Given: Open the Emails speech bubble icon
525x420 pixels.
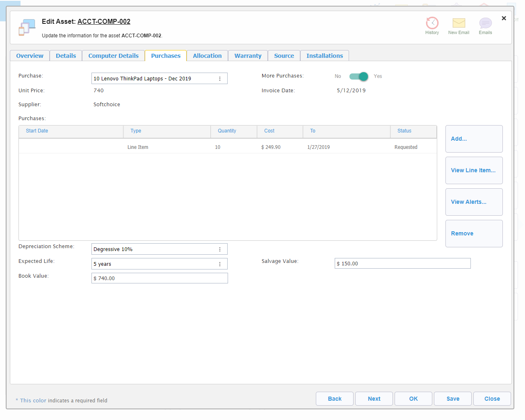Looking at the screenshot, I should [x=485, y=23].
